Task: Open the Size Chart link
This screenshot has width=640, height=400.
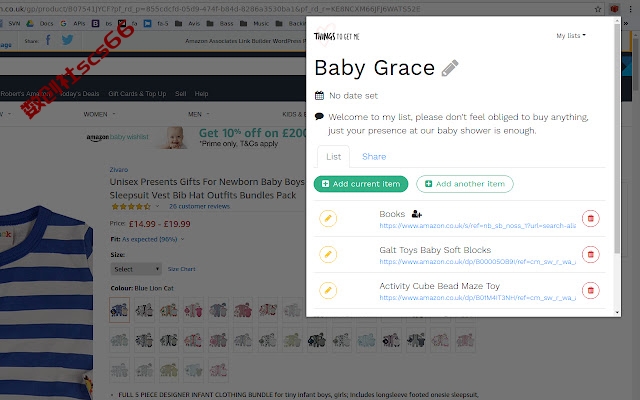Action: 181,269
